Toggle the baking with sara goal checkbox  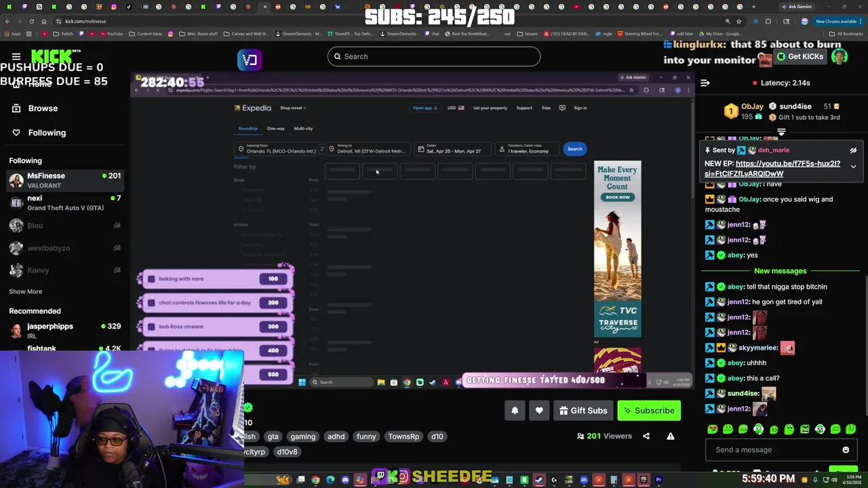151,279
